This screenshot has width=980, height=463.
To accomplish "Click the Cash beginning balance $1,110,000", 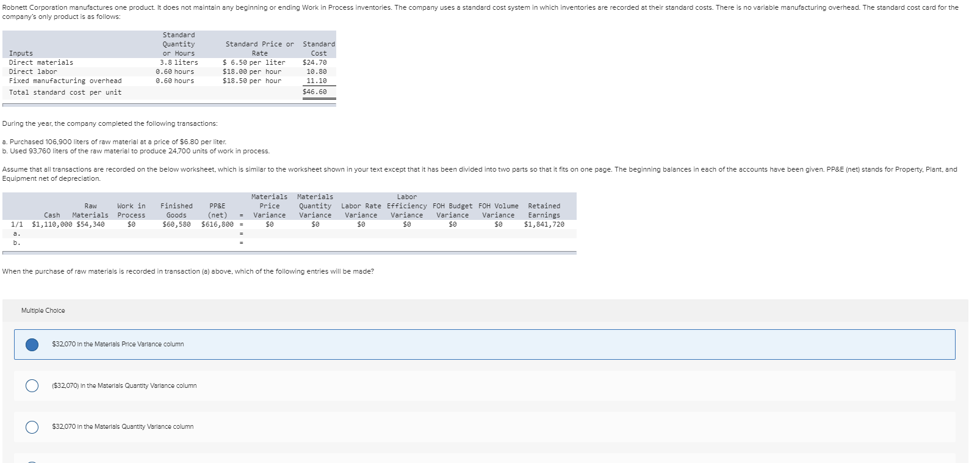I will point(52,224).
